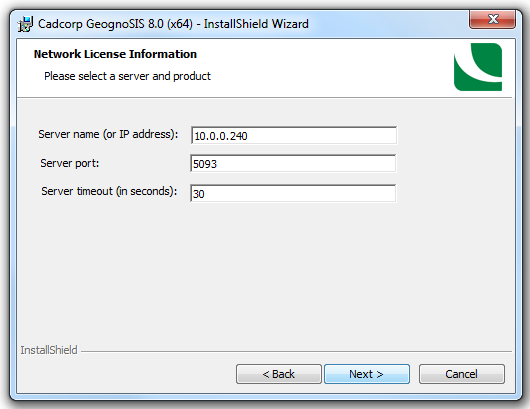Image resolution: width=530 pixels, height=409 pixels.
Task: Close the InstallShield Wizard window
Action: click(492, 19)
